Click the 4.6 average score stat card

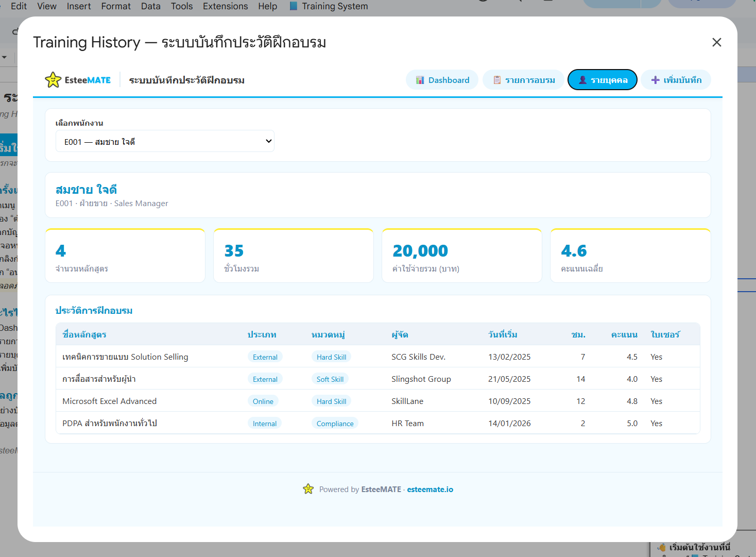point(630,256)
